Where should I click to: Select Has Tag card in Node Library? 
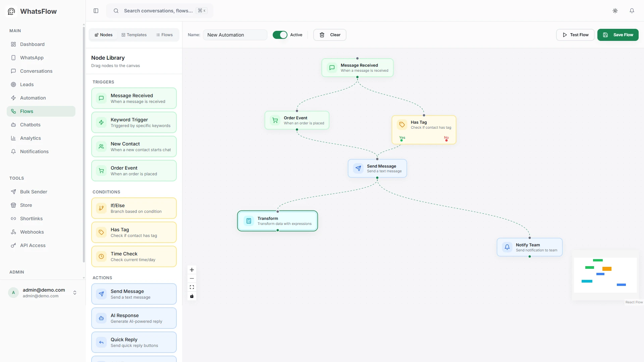134,232
